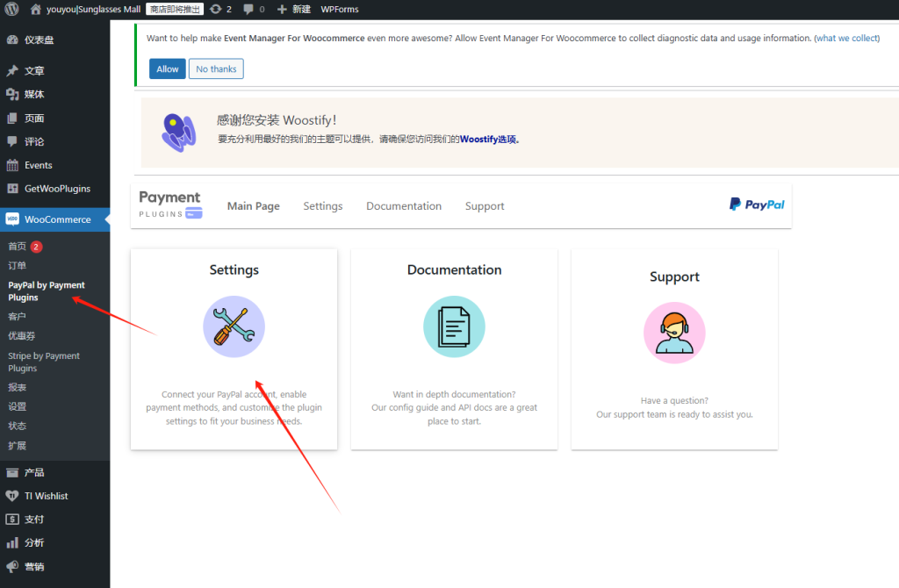Screen dimensions: 899x588
Task: Click the 支付 payments icon in sidebar
Action: pos(12,519)
